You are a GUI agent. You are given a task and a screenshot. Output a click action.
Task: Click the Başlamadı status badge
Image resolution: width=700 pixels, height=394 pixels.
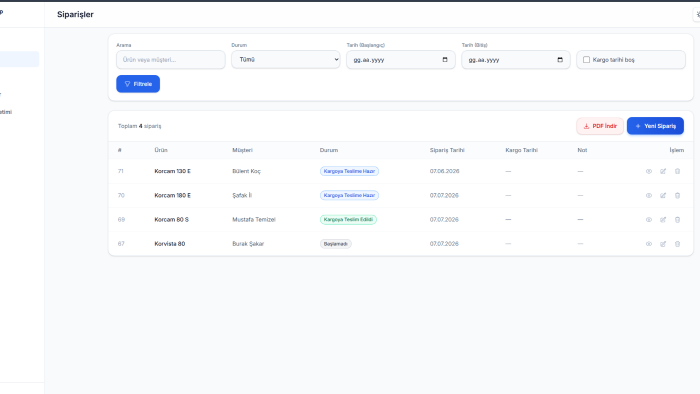click(336, 244)
